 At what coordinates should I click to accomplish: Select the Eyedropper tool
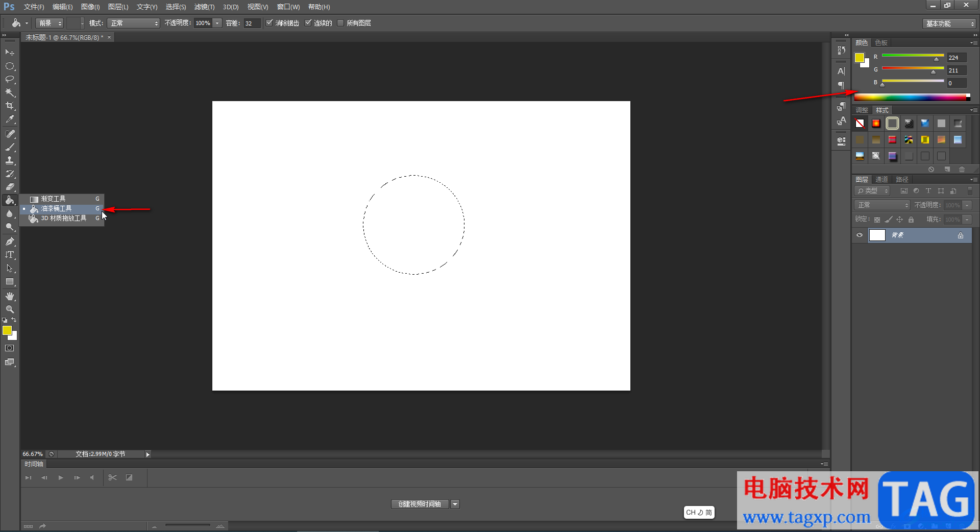pyautogui.click(x=10, y=119)
